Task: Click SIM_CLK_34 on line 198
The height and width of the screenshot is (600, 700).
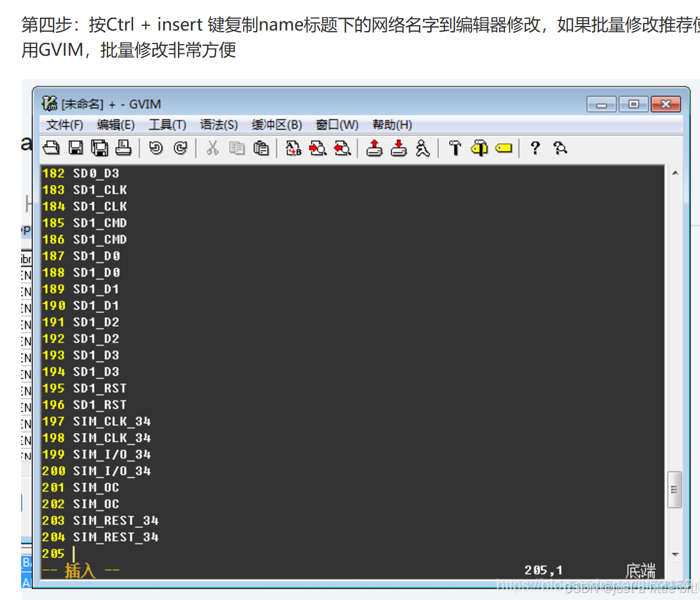Action: click(x=112, y=437)
